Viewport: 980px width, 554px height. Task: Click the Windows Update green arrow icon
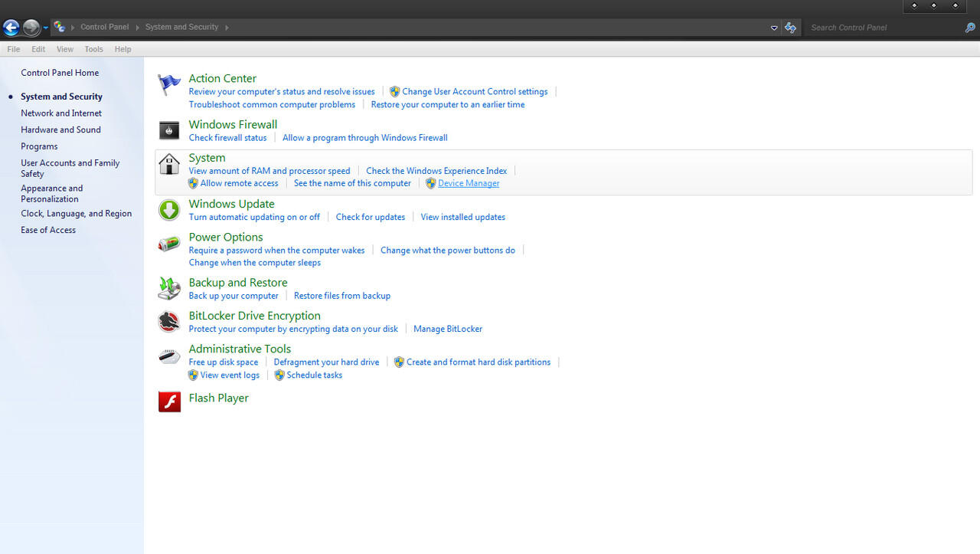click(169, 210)
